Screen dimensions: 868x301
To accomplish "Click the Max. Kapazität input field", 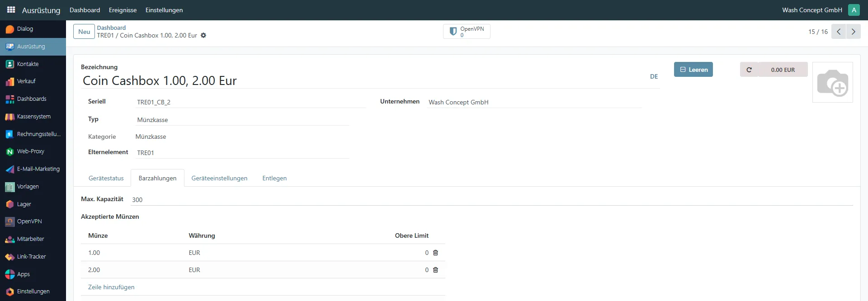I will coord(491,200).
